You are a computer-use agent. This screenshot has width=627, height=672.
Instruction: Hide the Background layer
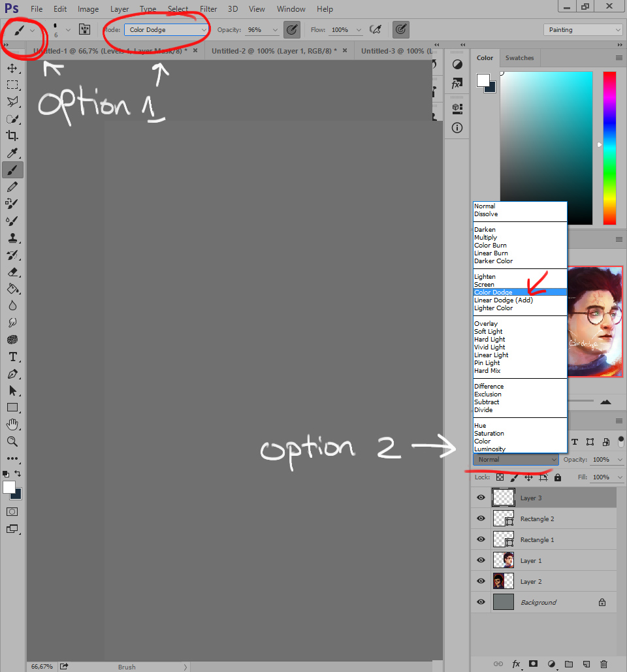point(481,602)
